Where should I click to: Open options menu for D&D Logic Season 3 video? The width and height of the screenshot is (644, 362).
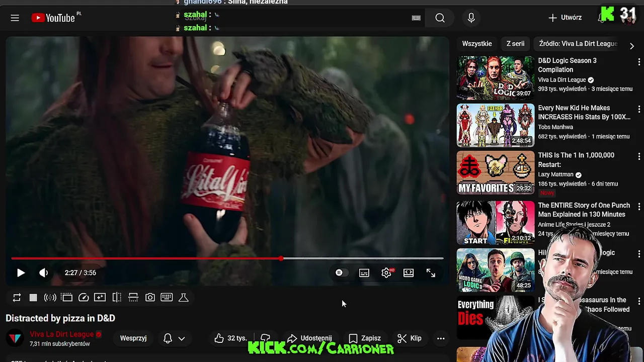pos(639,61)
